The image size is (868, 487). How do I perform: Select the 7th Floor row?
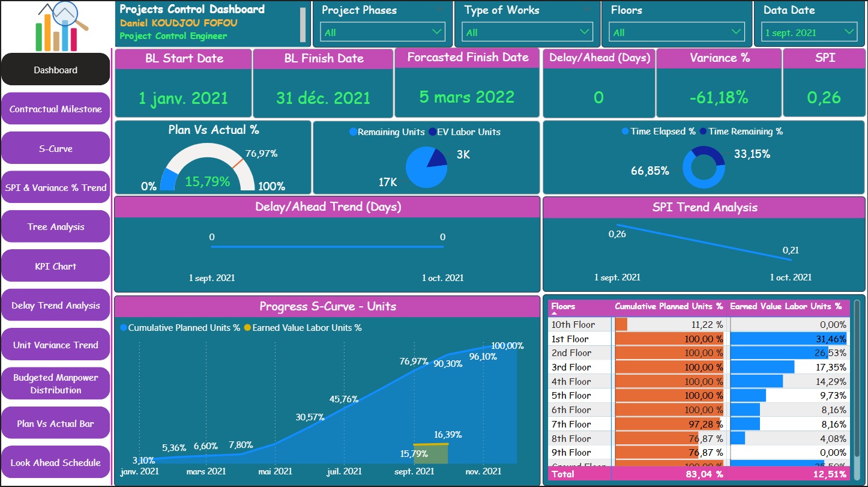[699, 424]
